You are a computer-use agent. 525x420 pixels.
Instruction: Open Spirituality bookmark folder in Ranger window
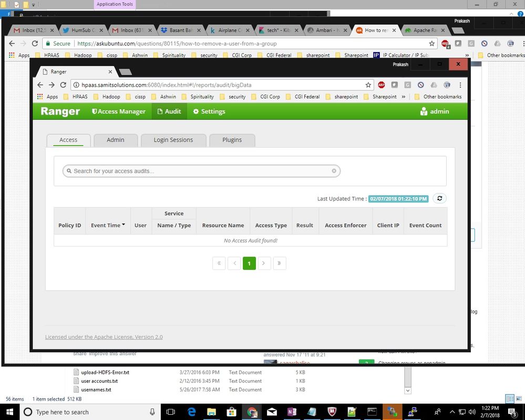[x=198, y=97]
